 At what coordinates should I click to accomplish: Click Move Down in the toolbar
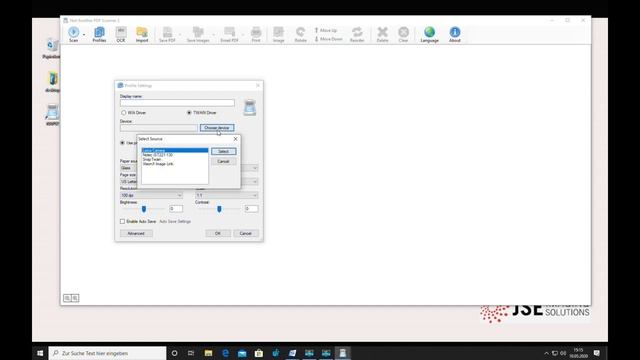[x=328, y=39]
